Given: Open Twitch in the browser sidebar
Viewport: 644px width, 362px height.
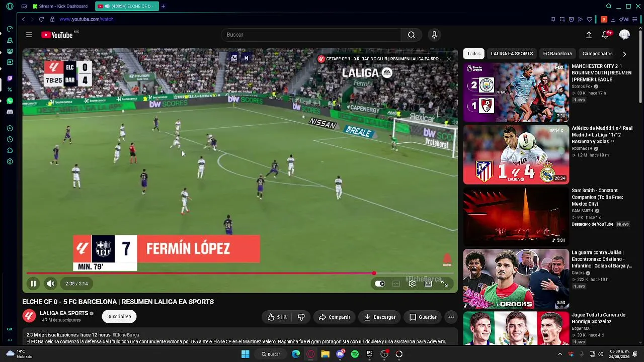Looking at the screenshot, I should 10,78.
